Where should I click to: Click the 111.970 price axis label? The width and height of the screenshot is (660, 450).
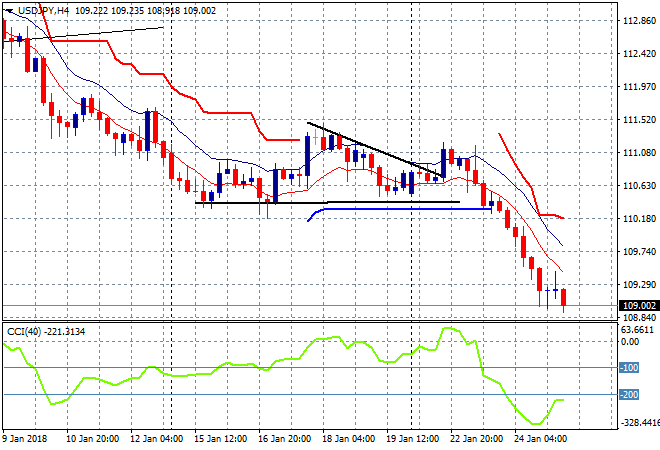(x=639, y=86)
